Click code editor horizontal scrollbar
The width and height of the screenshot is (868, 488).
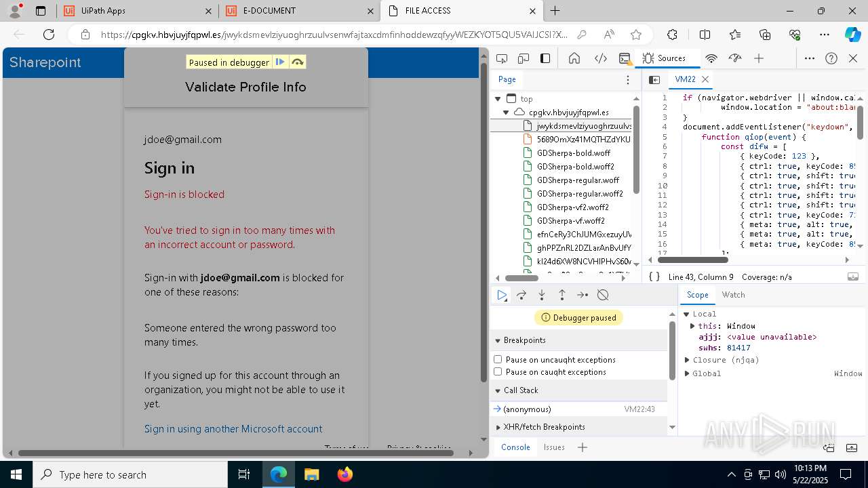[x=693, y=260]
